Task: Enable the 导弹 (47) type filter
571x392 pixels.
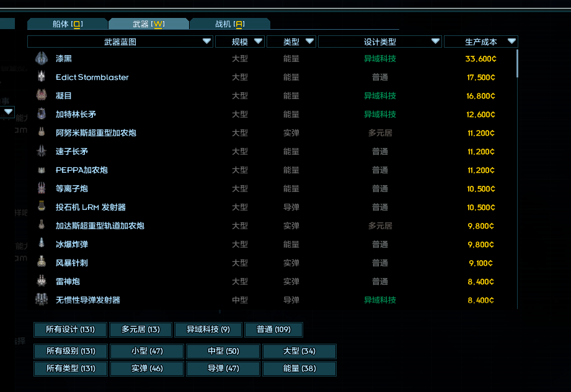Action: point(223,368)
